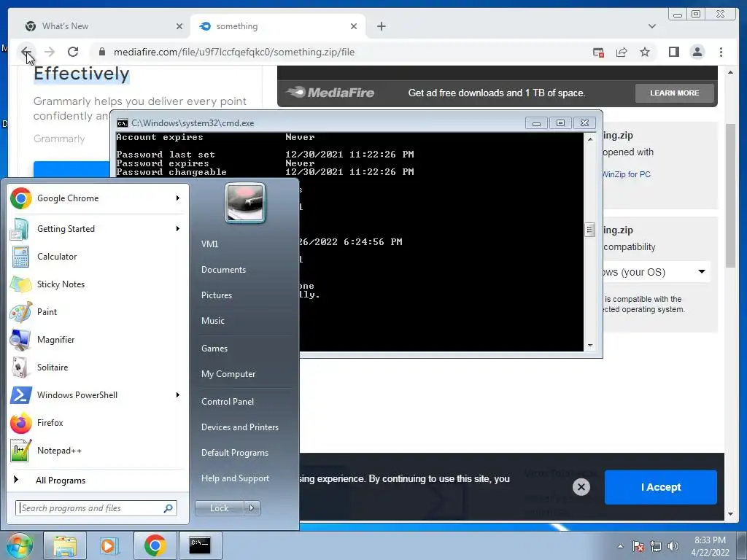
Task: Open Action Center flag tray icon
Action: tap(638, 546)
